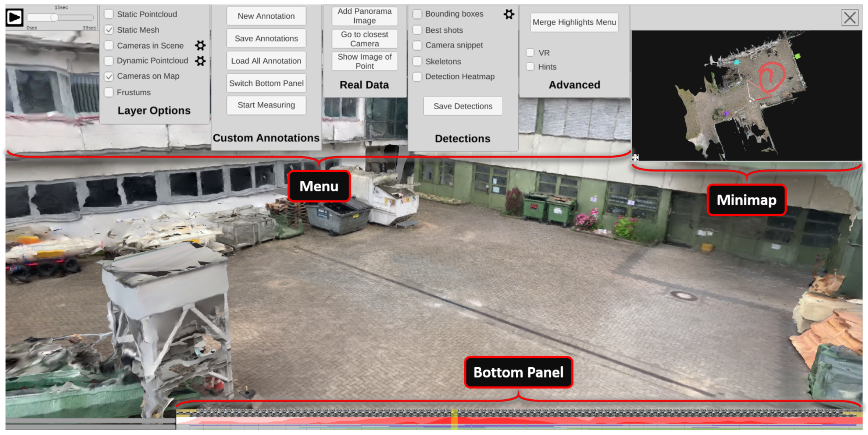Click green camera marker on minimap
The height and width of the screenshot is (435, 868).
(x=797, y=56)
